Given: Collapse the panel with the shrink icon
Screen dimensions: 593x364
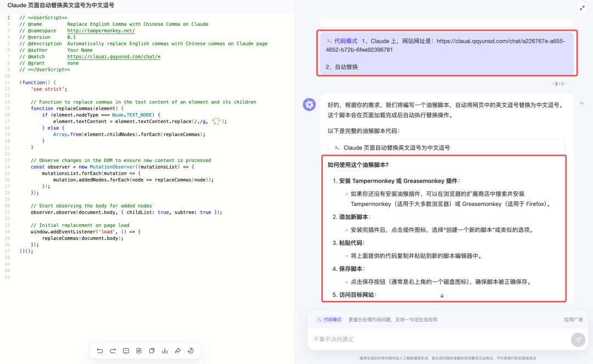Looking at the screenshot, I should click(581, 8).
